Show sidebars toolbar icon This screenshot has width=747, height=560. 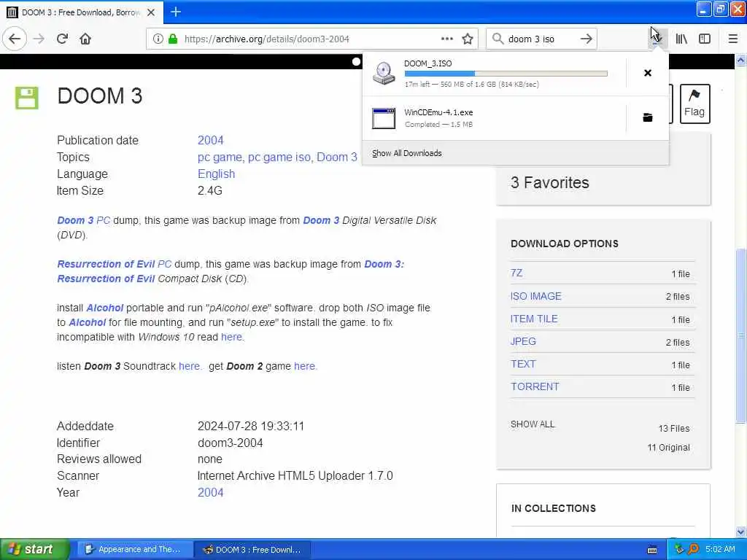[x=705, y=39]
